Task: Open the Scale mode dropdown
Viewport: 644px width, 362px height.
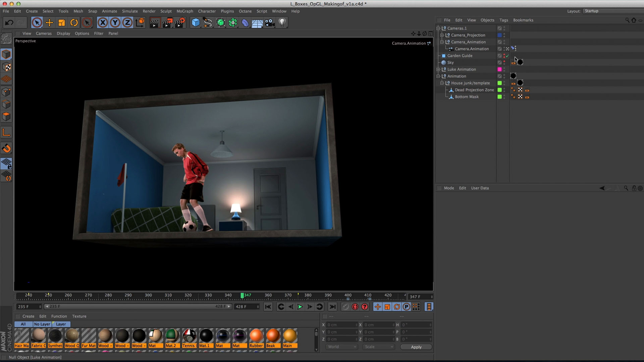Action: [x=379, y=347]
